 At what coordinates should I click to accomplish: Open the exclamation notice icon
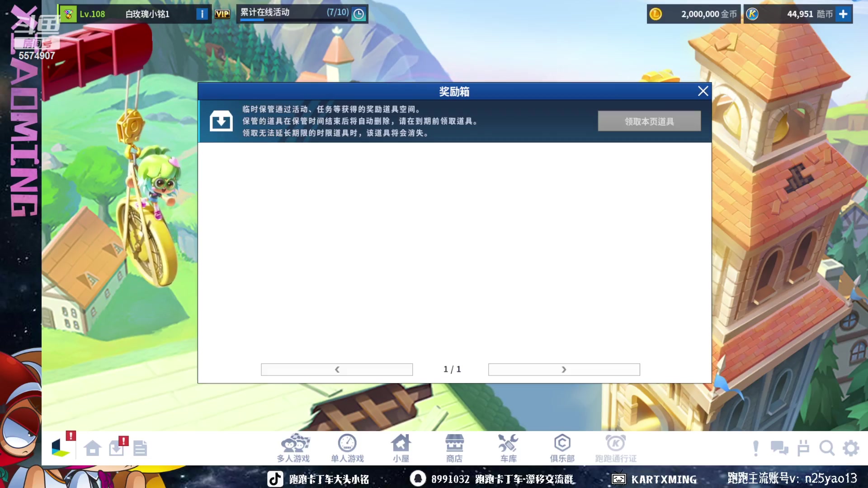[x=756, y=448]
